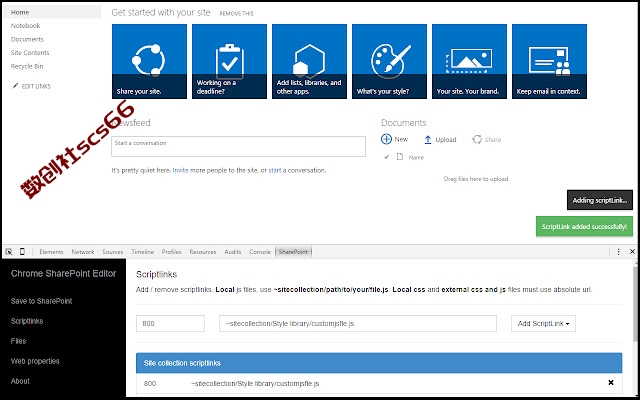Click the start a conversation link
The height and width of the screenshot is (400, 640).
click(x=275, y=170)
